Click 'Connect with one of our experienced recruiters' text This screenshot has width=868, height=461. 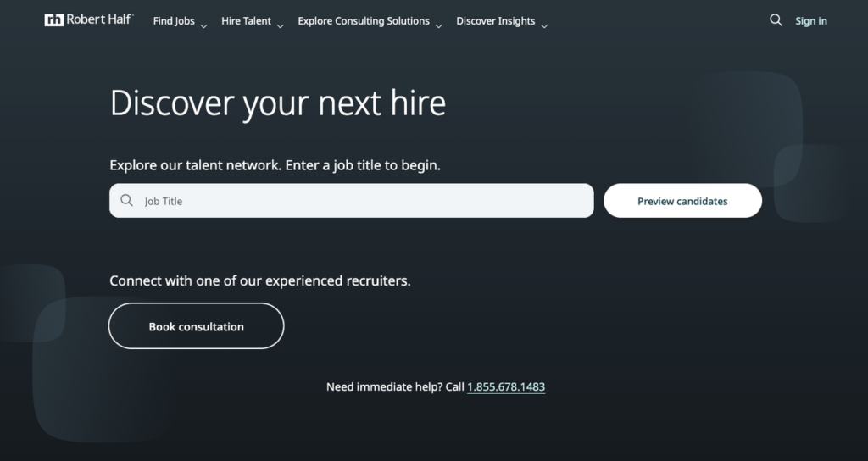tap(260, 280)
